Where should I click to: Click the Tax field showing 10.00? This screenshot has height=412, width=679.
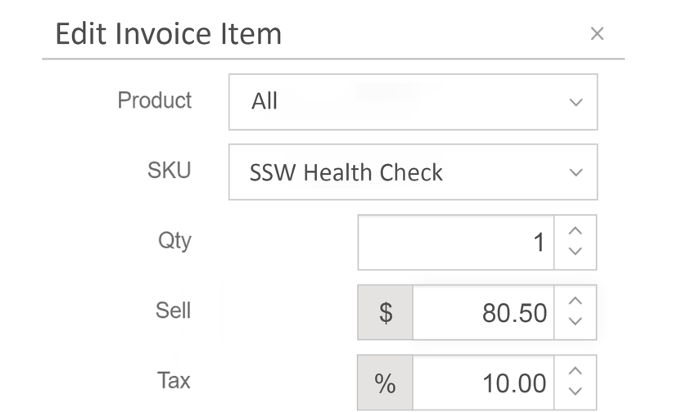(482, 382)
